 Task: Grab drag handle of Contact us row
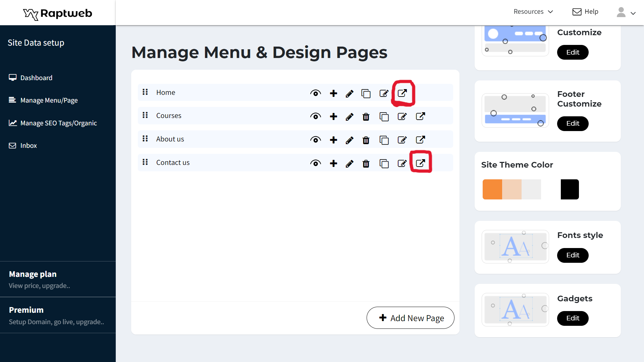(145, 162)
